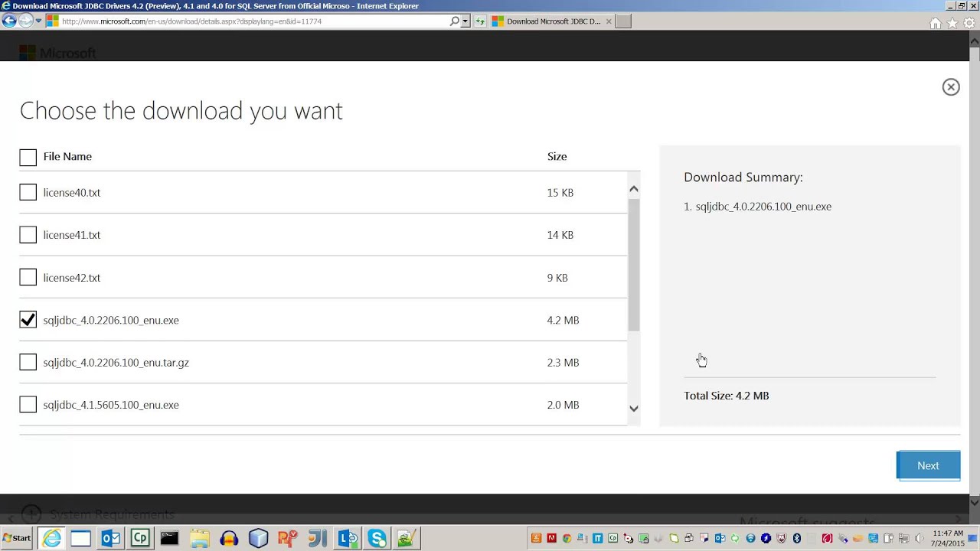980x551 pixels.
Task: Click the system clock 11:47 AM
Action: click(948, 533)
